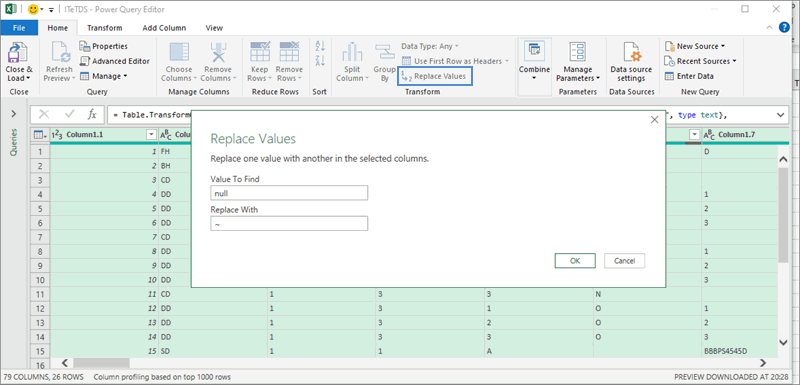Select row number 15
The height and width of the screenshot is (385, 800).
40,351
